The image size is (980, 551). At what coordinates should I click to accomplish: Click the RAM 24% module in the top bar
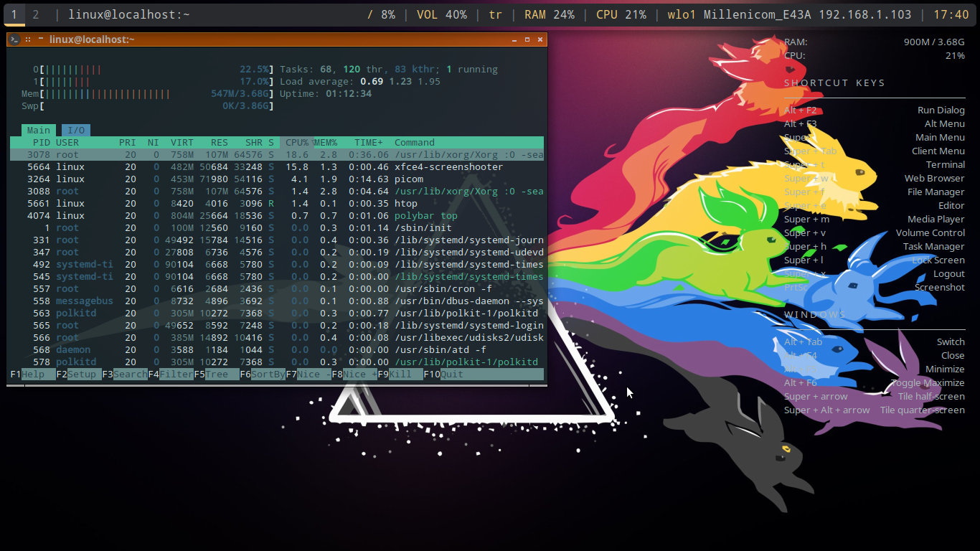[x=550, y=14]
